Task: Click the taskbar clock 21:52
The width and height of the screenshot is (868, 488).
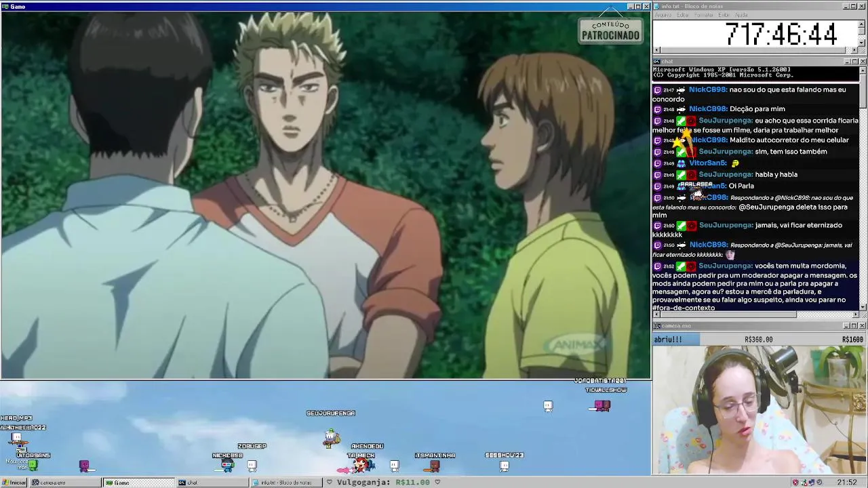Action: (x=847, y=483)
